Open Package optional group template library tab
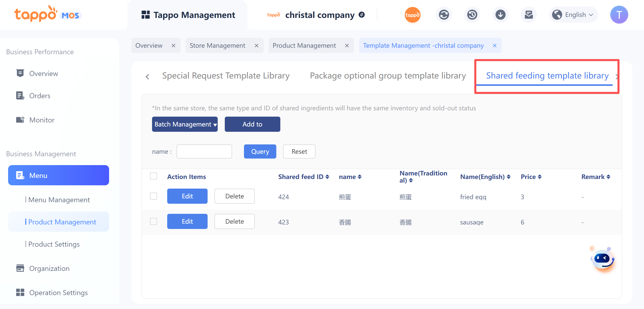644x309 pixels. pos(388,76)
